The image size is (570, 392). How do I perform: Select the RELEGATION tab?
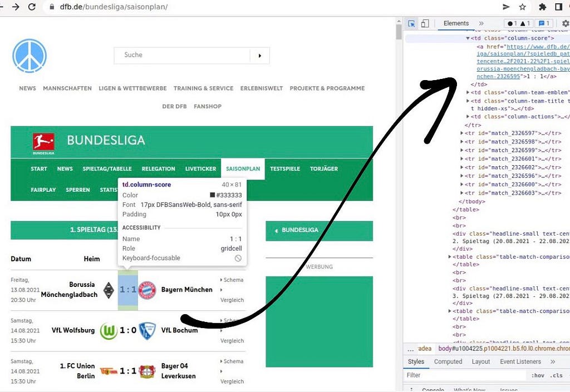tap(159, 169)
